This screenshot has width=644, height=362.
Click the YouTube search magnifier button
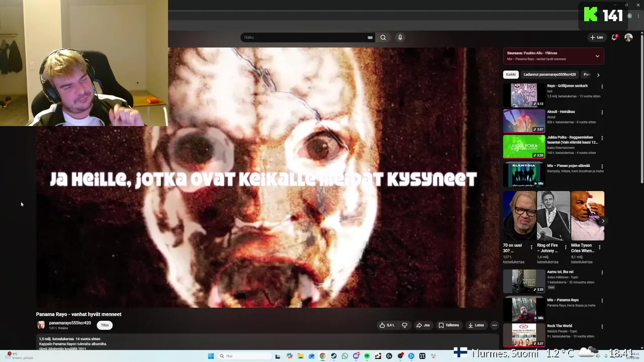coord(383,37)
